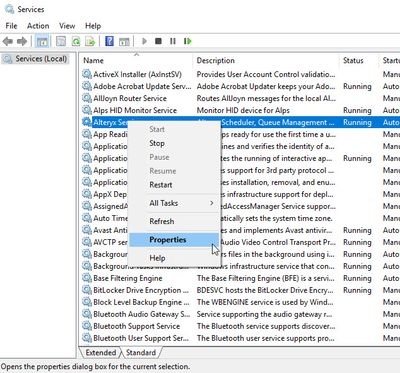400x373 pixels.
Task: Open the File menu
Action: (x=11, y=26)
